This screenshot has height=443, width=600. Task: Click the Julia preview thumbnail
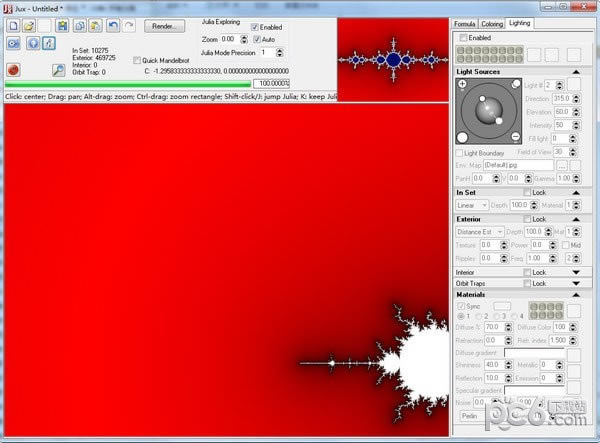[392, 60]
